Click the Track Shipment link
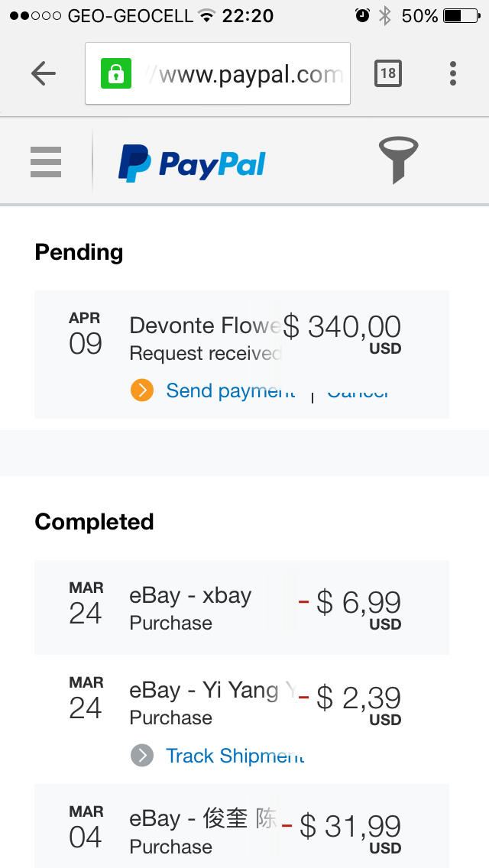 tap(235, 756)
